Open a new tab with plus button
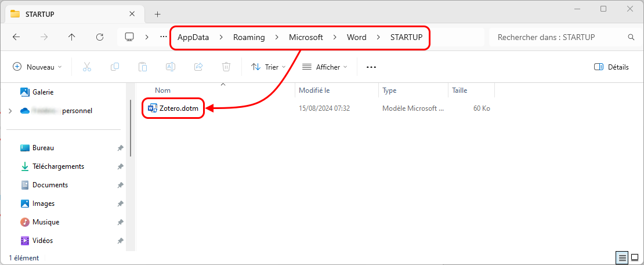Image resolution: width=644 pixels, height=265 pixels. point(157,14)
